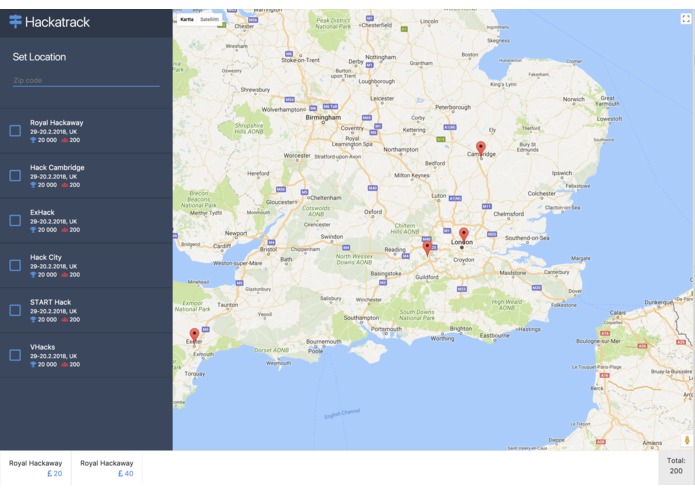
Task: Click the Hack Cambridge event name
Action: [57, 167]
